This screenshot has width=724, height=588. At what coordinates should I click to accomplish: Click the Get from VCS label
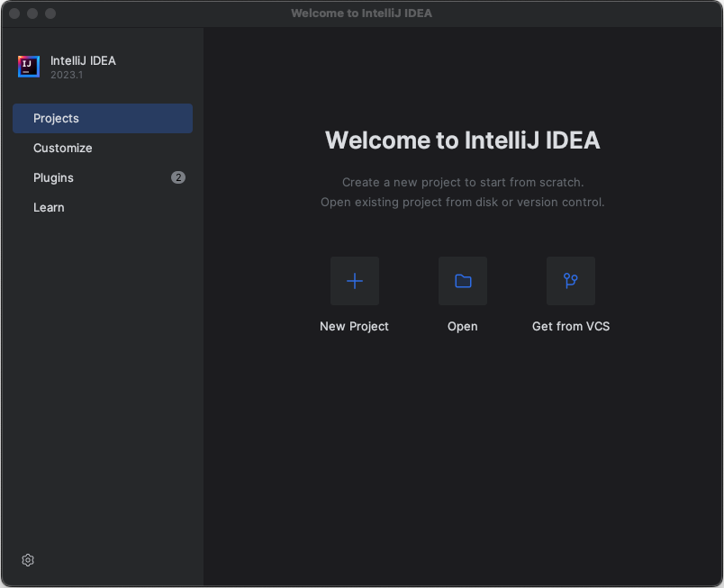coord(571,326)
